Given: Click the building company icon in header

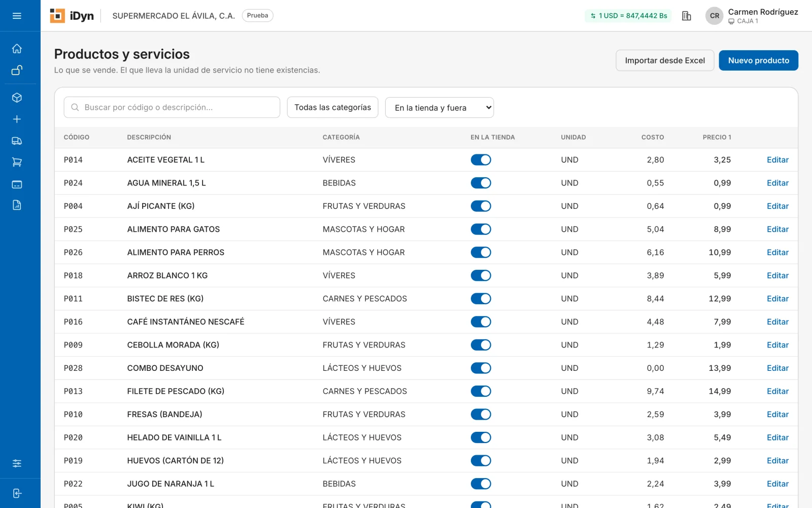Looking at the screenshot, I should pyautogui.click(x=687, y=16).
